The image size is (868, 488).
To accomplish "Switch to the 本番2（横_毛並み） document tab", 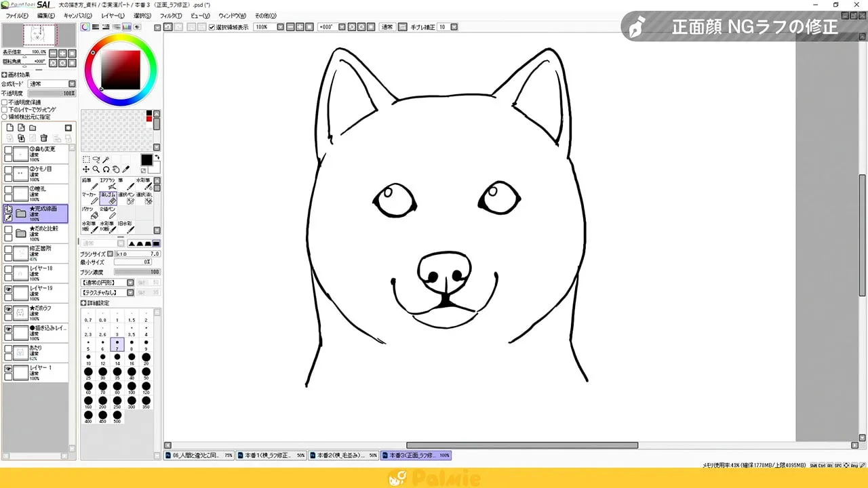I will [x=339, y=455].
